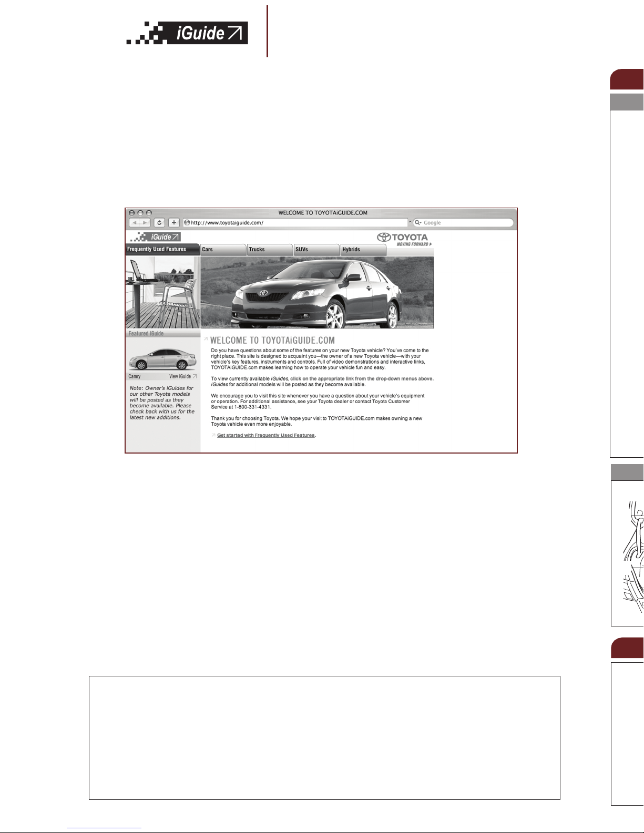Click the arrow icon before the welcome heading
Screen dimensions: 644x833
coord(206,339)
